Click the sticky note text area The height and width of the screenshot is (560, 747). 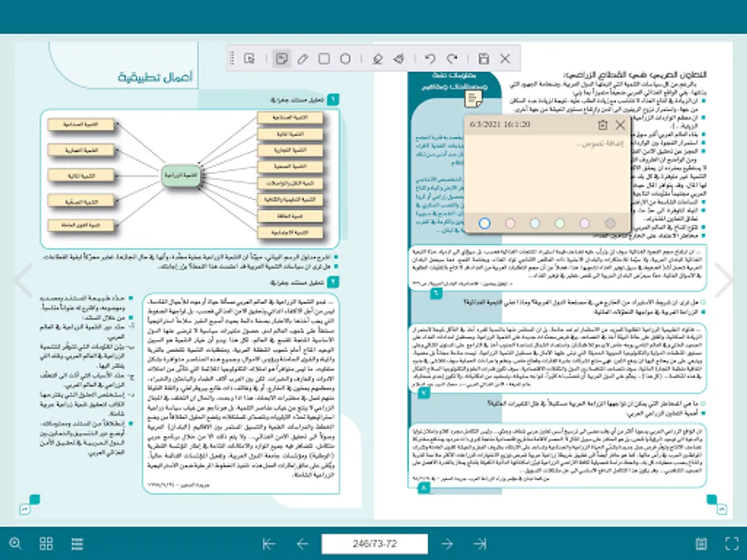[x=548, y=174]
